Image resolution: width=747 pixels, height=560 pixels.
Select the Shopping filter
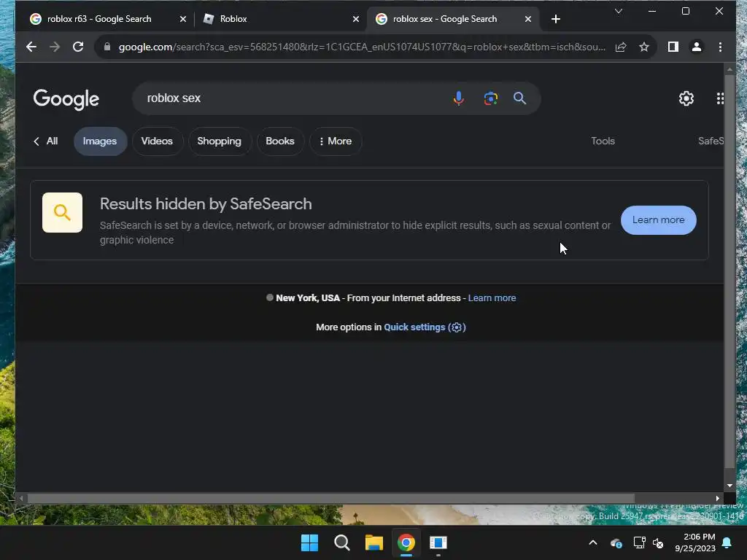pos(219,141)
